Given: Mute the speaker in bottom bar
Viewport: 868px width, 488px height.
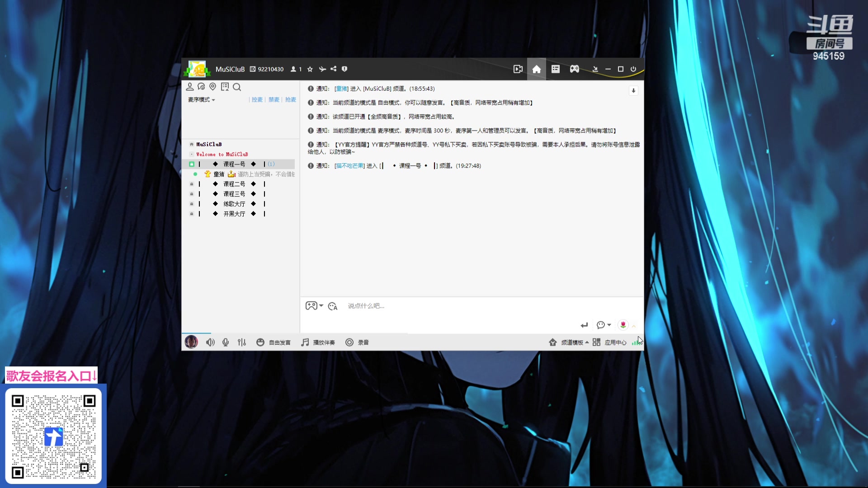Looking at the screenshot, I should tap(210, 343).
